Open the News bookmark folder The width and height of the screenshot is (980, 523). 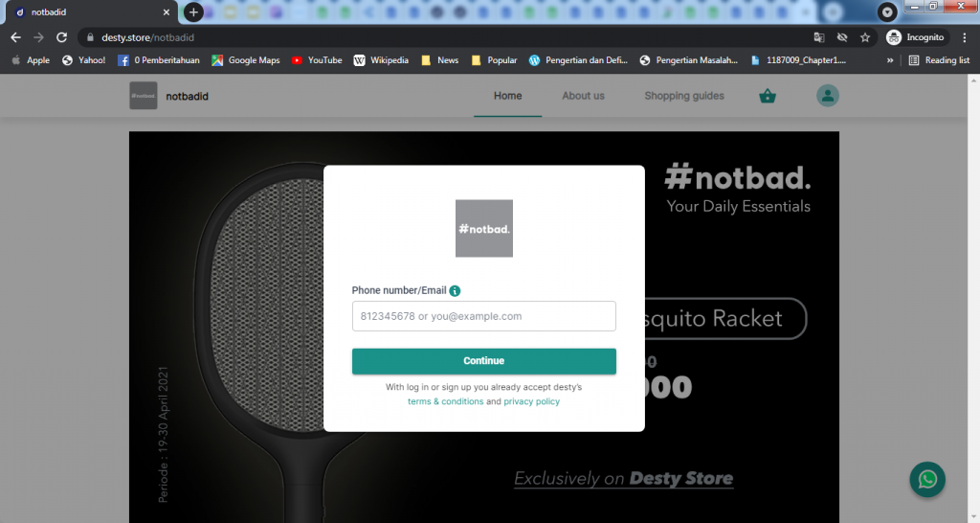440,60
